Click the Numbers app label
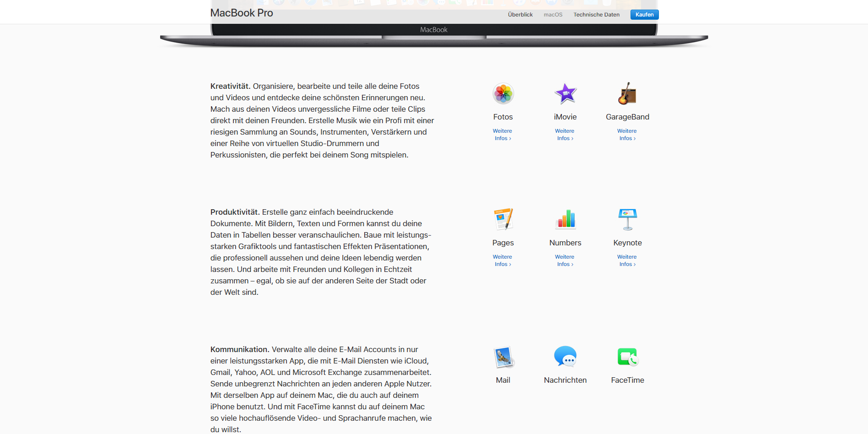The image size is (868, 434). (x=565, y=243)
